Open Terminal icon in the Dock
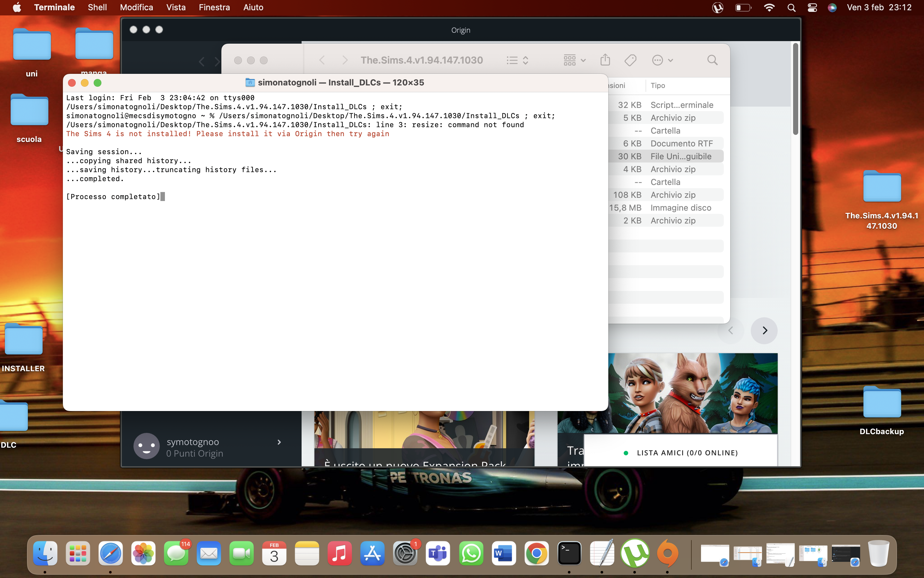The image size is (924, 578). (569, 553)
